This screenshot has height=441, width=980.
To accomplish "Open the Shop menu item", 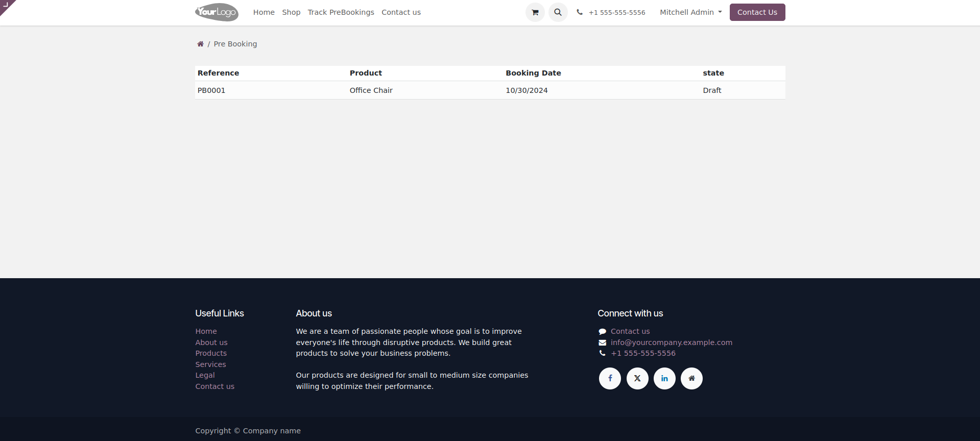I will [291, 12].
